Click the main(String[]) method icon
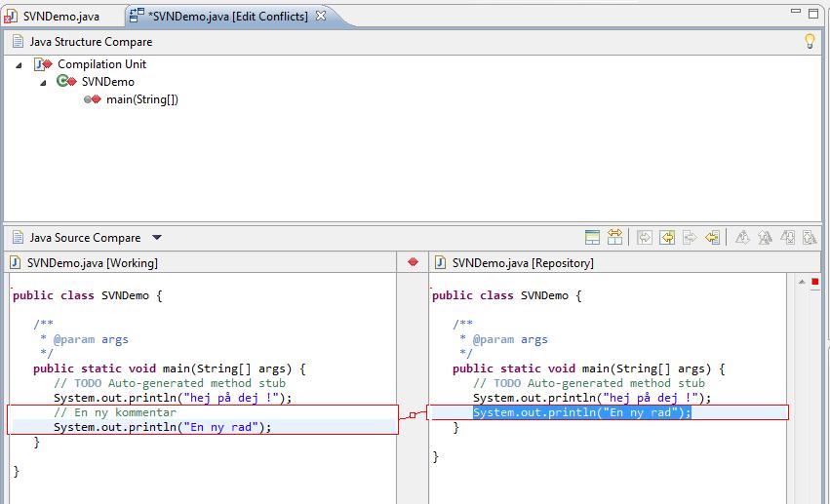Viewport: 830px width, 504px height. pyautogui.click(x=92, y=98)
